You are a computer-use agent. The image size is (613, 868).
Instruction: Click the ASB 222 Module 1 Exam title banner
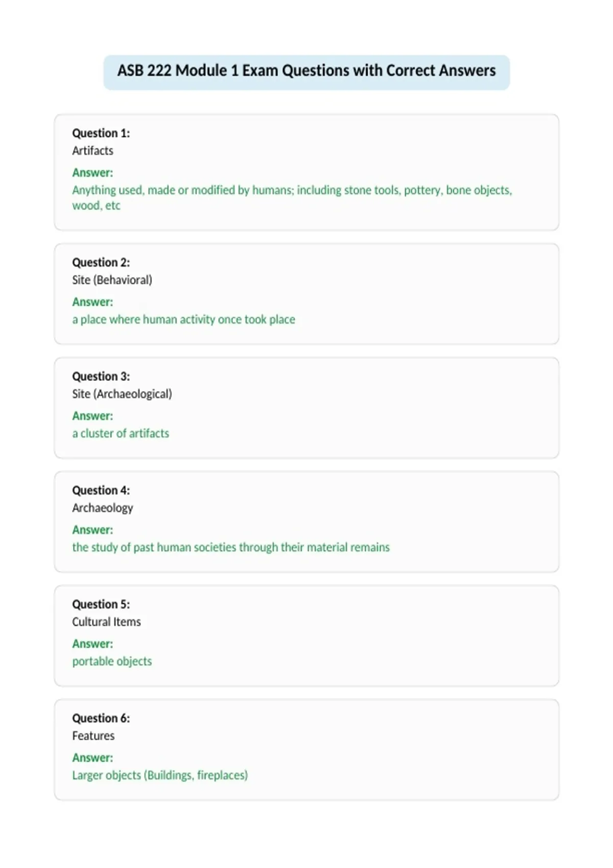click(306, 71)
